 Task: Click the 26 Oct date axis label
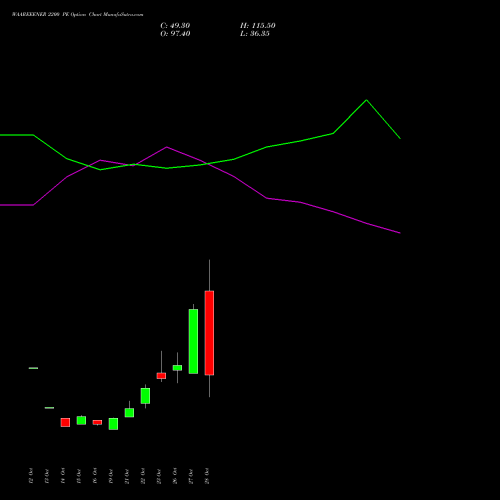[x=175, y=476]
